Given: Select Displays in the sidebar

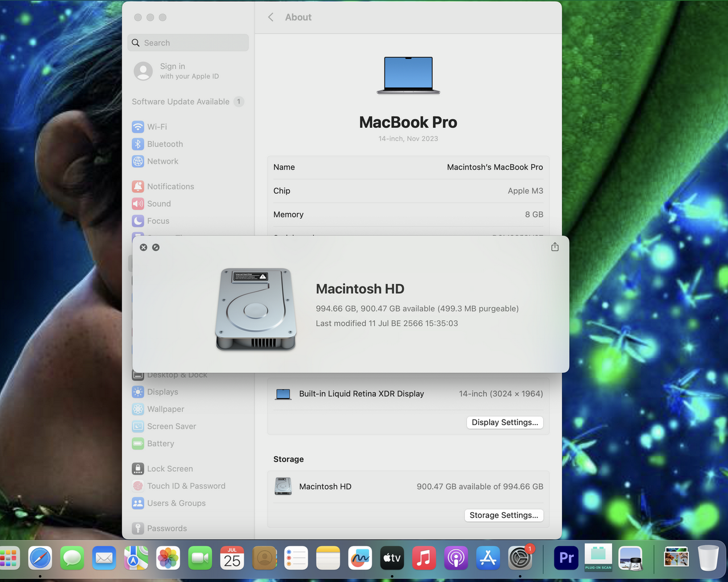Looking at the screenshot, I should tap(155, 392).
